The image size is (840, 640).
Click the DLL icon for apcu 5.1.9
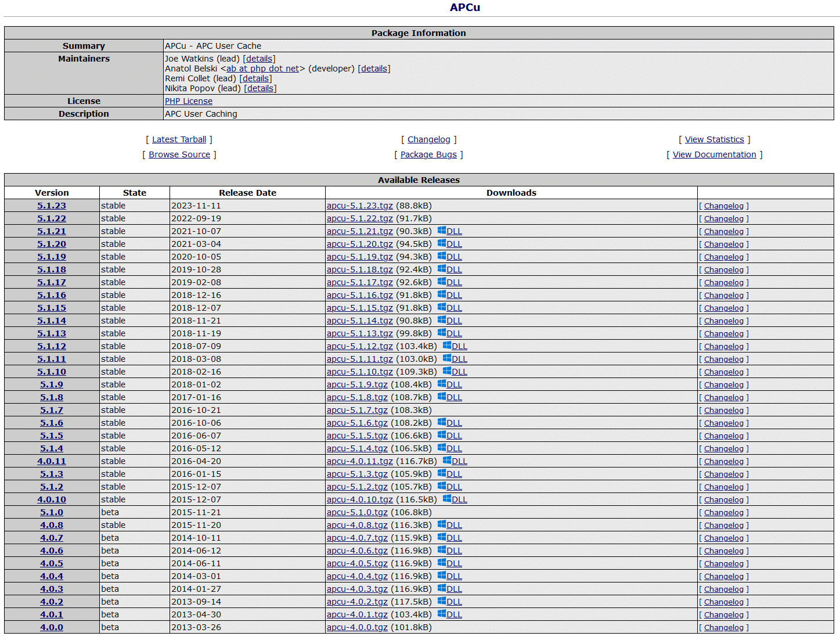pyautogui.click(x=450, y=384)
